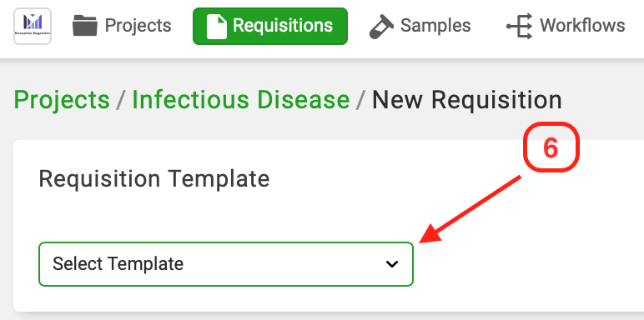This screenshot has width=644, height=320.
Task: Click the Requisition Template heading
Action: point(154,179)
